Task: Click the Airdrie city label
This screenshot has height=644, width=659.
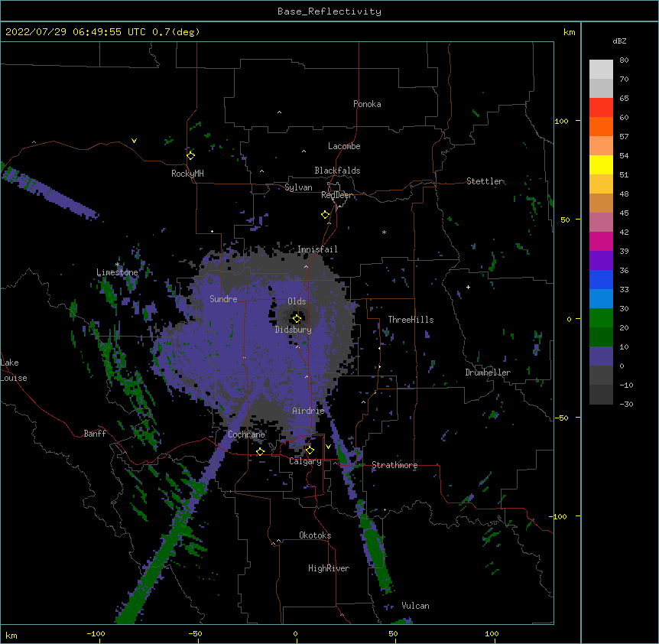Action: point(309,411)
